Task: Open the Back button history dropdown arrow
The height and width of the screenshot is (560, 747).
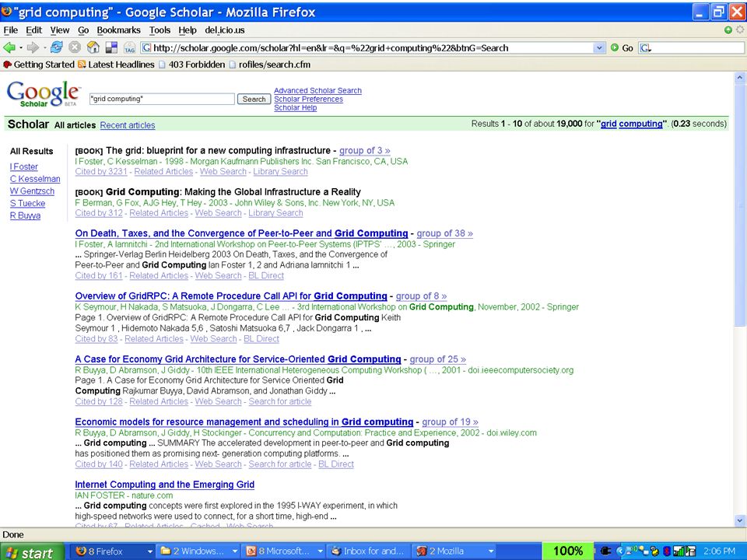Action: (21, 47)
